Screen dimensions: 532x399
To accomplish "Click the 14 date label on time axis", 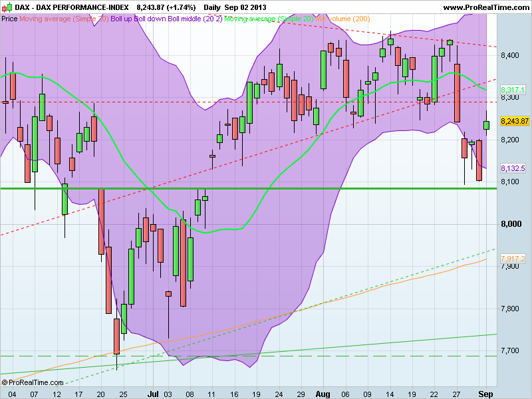I will point(390,394).
